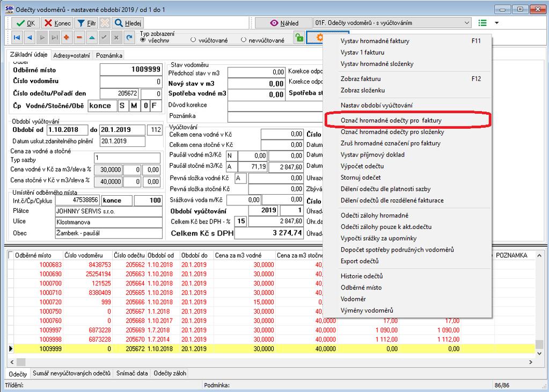Click the Typ sazby input field
549x392 pixels.
point(127,158)
